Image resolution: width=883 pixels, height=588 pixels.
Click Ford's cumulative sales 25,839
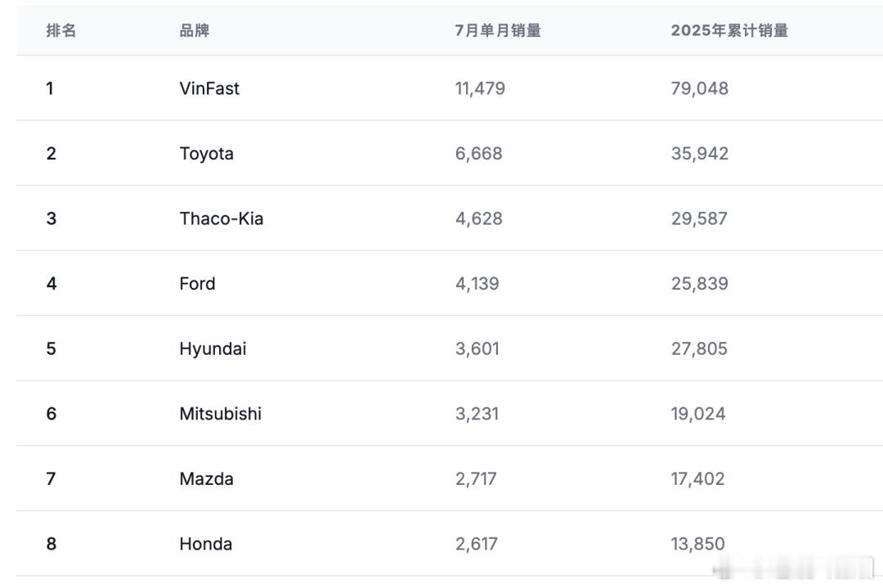[700, 283]
